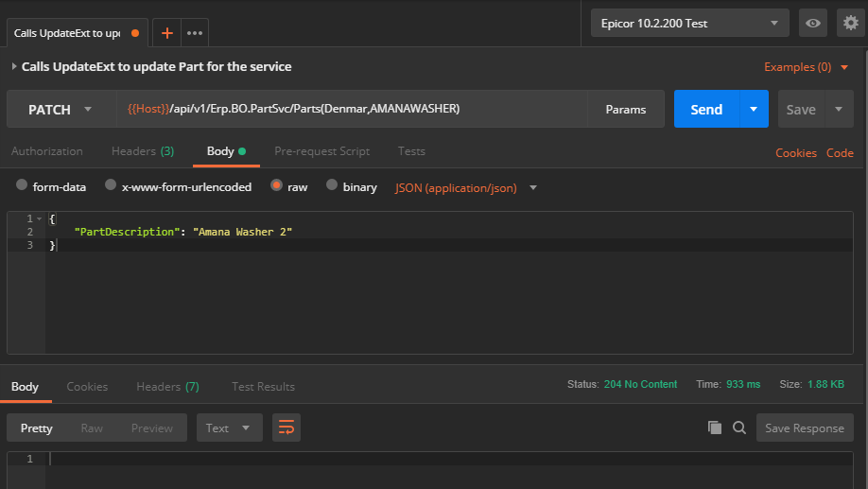Switch to the Pre-request Script tab
868x489 pixels.
pos(321,151)
